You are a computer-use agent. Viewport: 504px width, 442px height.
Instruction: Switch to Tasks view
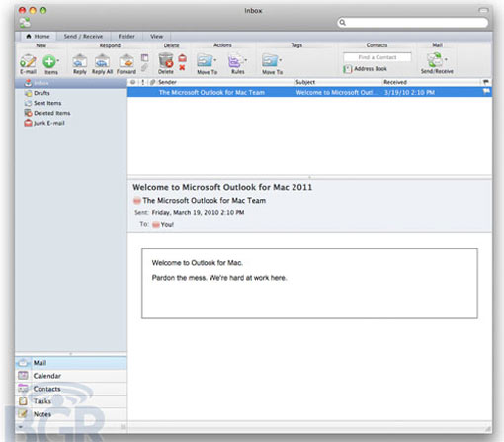[x=71, y=401]
